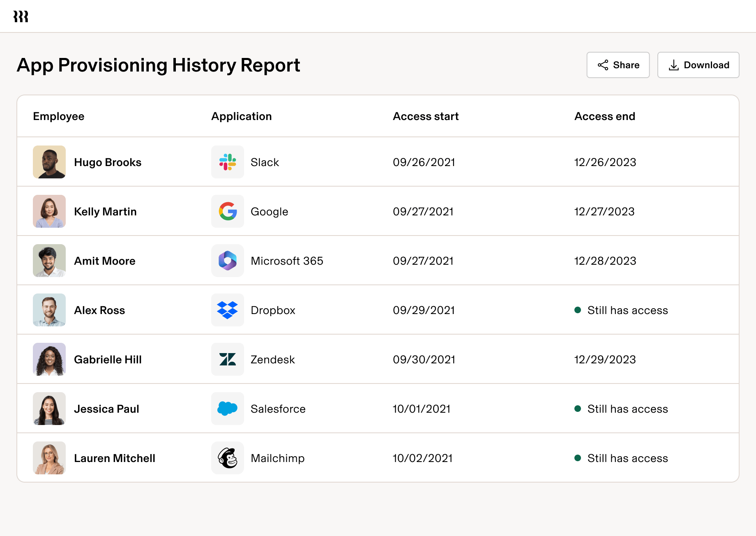756x536 pixels.
Task: Click the Microsoft 365 application icon
Action: pyautogui.click(x=227, y=261)
